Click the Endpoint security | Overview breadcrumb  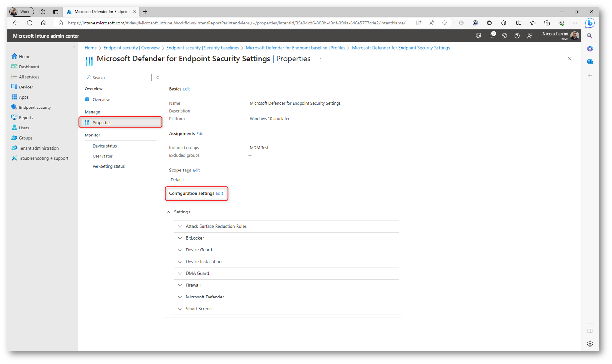(132, 48)
